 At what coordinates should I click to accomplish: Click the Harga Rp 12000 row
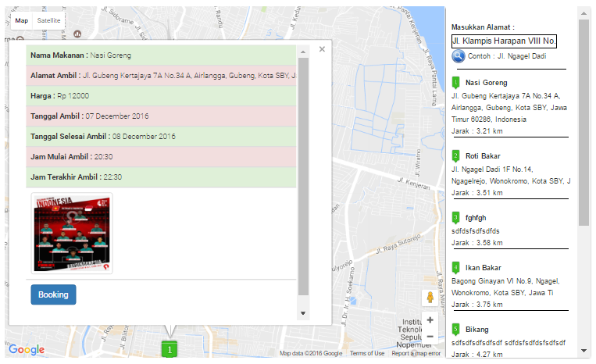point(161,96)
